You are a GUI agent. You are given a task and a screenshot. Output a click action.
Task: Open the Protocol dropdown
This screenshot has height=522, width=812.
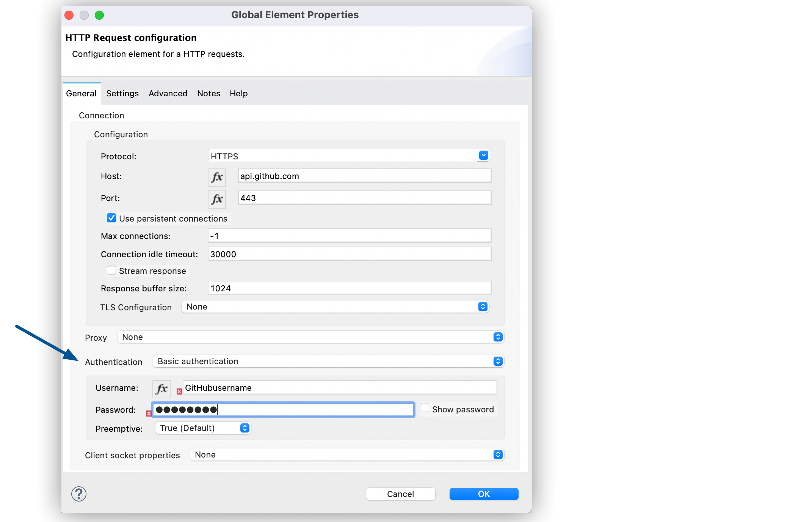tap(483, 155)
